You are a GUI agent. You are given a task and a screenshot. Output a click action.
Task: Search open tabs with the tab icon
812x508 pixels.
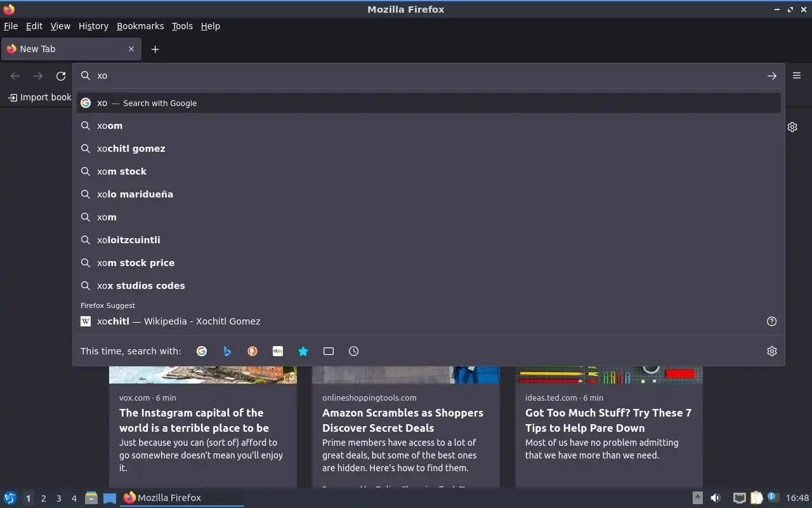pos(329,351)
